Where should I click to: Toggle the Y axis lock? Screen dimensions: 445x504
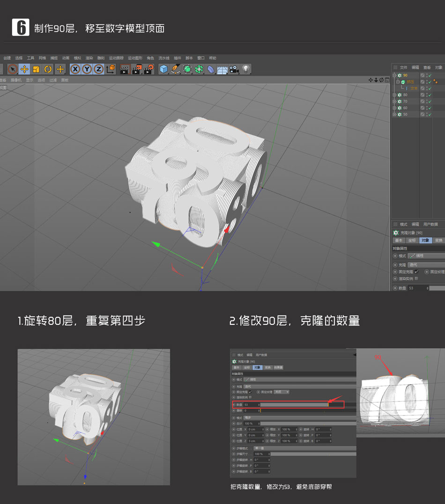coord(87,69)
